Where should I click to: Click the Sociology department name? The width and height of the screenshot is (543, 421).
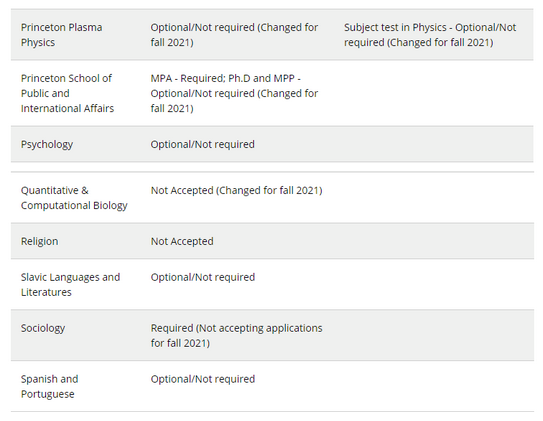click(43, 328)
